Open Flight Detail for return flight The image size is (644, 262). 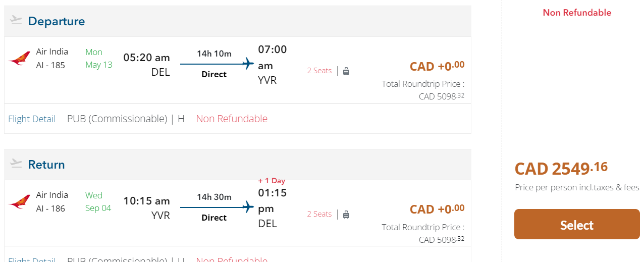point(32,259)
